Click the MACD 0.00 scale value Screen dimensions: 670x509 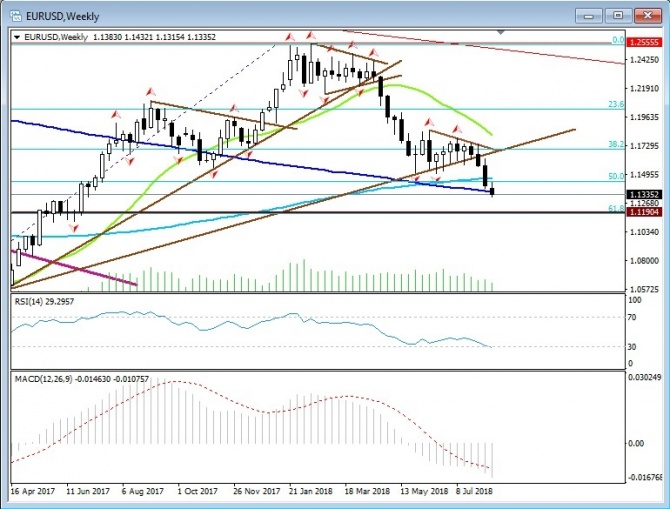[636, 443]
